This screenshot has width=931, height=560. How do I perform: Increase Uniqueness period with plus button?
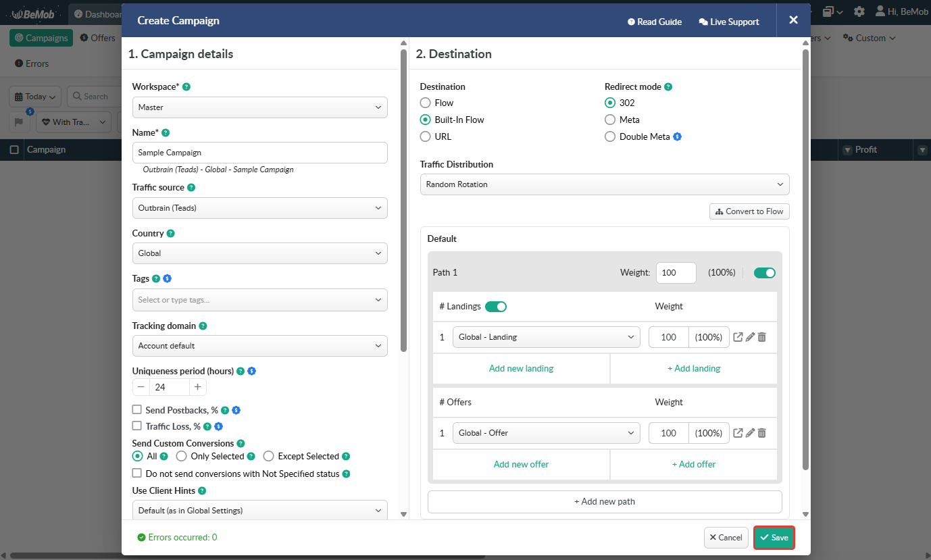pos(197,387)
